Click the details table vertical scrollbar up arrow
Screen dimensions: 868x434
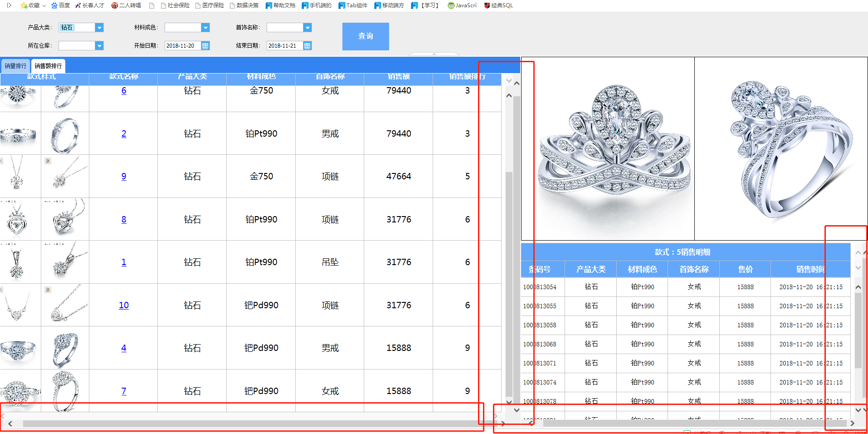[858, 287]
